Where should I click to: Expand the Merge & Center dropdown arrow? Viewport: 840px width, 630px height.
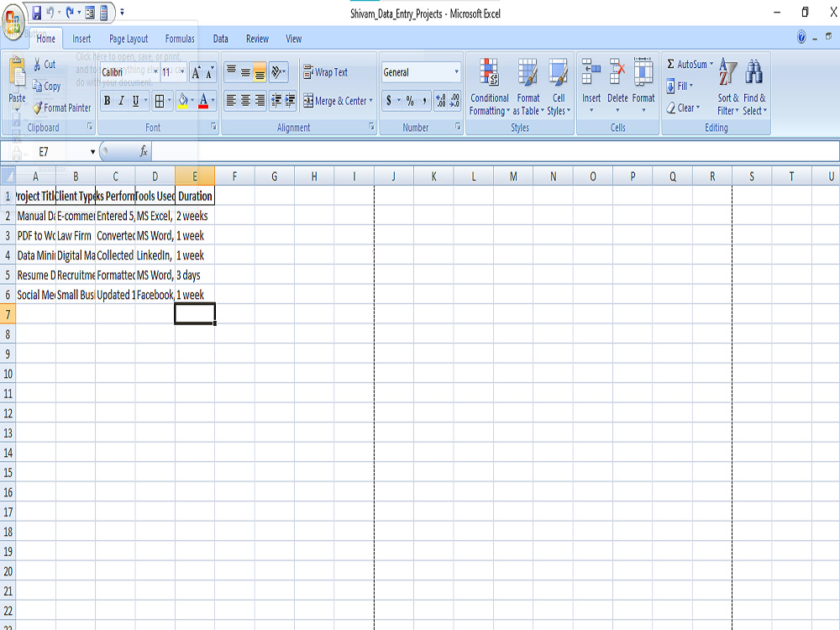click(370, 100)
